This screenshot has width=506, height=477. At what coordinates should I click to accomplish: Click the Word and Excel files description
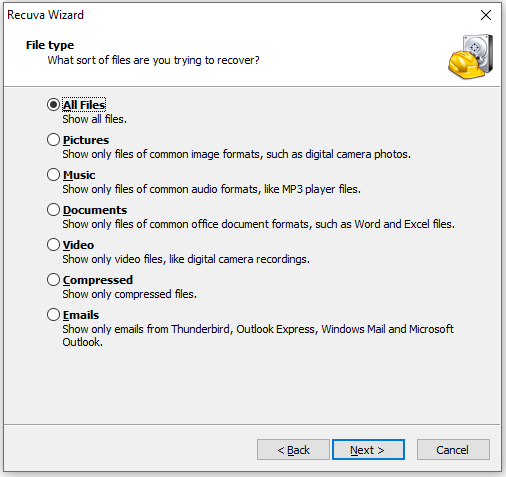pyautogui.click(x=259, y=224)
